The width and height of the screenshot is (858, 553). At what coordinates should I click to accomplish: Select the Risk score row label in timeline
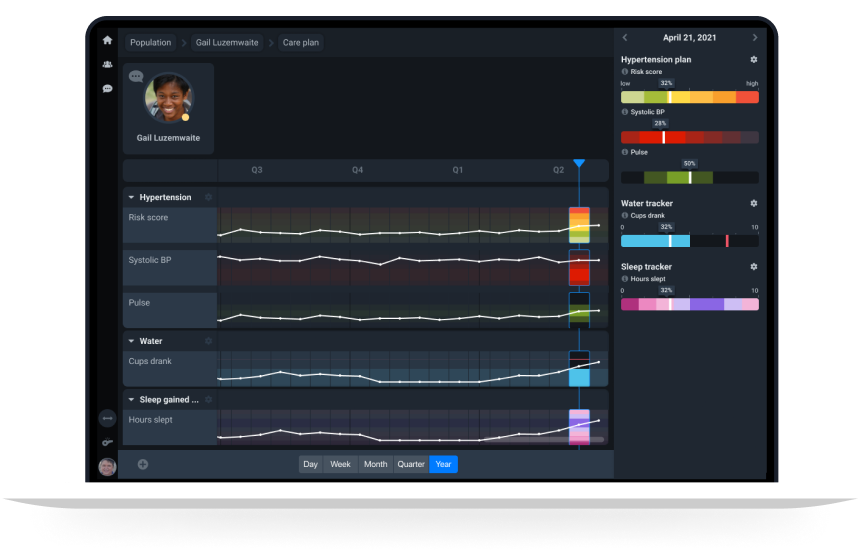click(x=148, y=217)
